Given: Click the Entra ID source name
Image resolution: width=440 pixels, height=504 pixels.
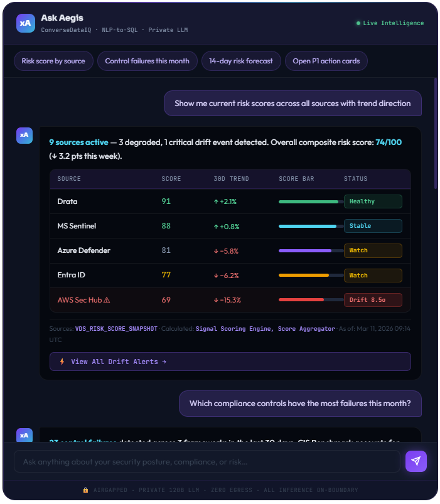Looking at the screenshot, I should point(72,275).
